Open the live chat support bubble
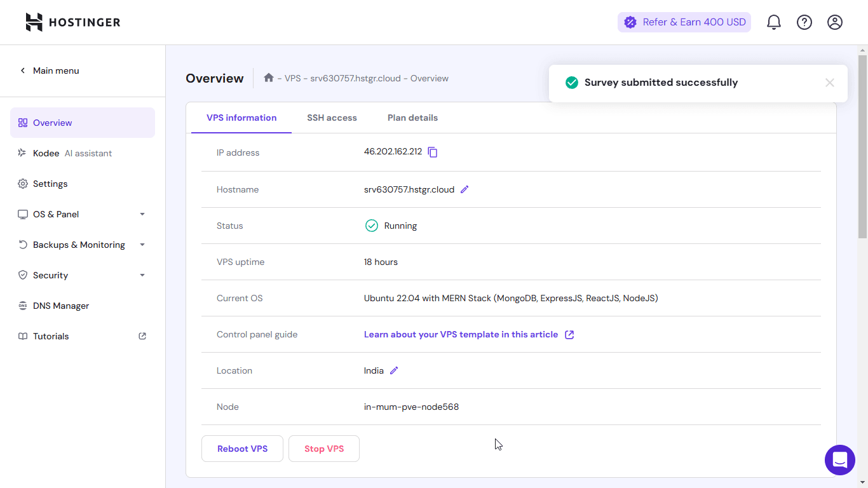868x488 pixels. (x=839, y=460)
